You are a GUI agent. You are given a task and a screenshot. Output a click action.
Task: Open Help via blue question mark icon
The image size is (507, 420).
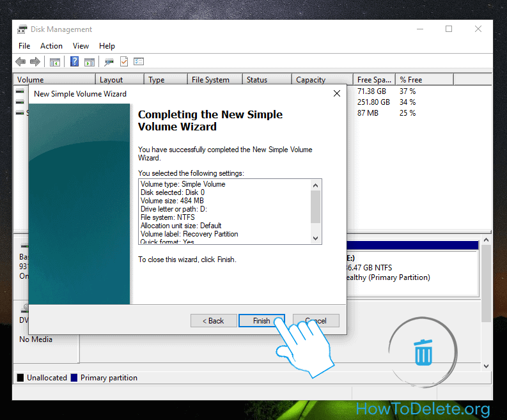pos(75,62)
